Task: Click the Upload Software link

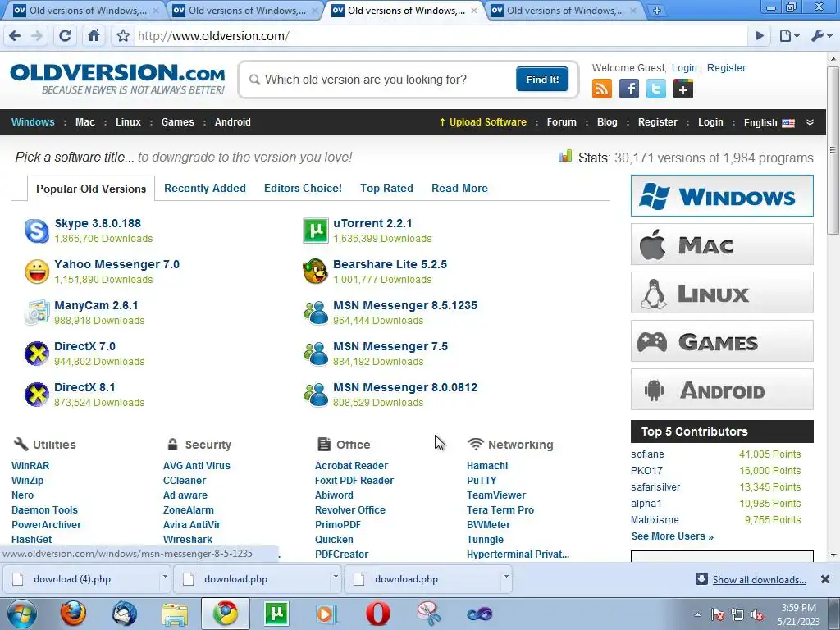Action: pos(482,122)
